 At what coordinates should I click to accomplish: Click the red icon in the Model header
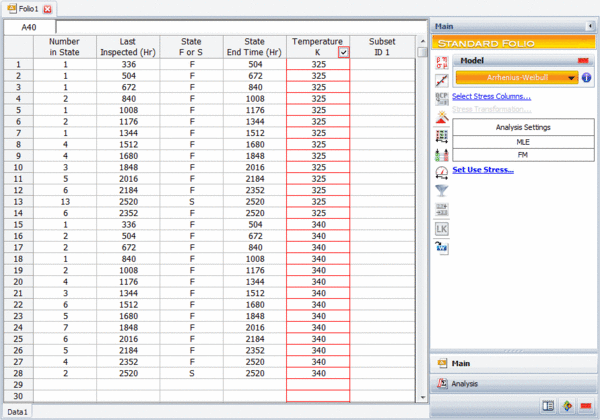click(x=583, y=60)
